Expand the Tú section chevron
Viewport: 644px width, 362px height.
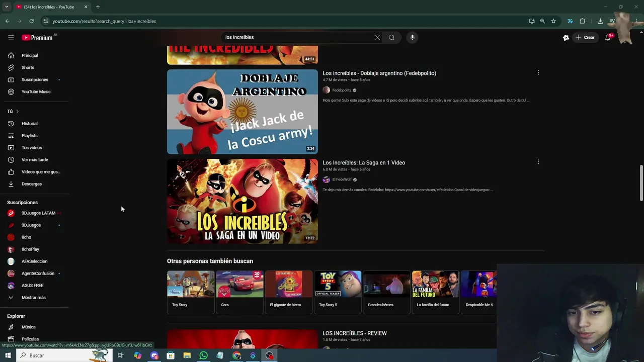[x=17, y=111]
